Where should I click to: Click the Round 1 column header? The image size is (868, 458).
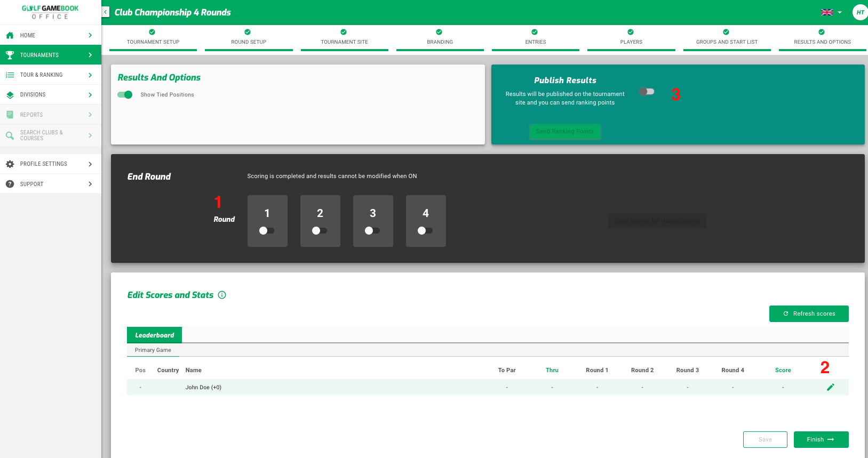click(597, 370)
